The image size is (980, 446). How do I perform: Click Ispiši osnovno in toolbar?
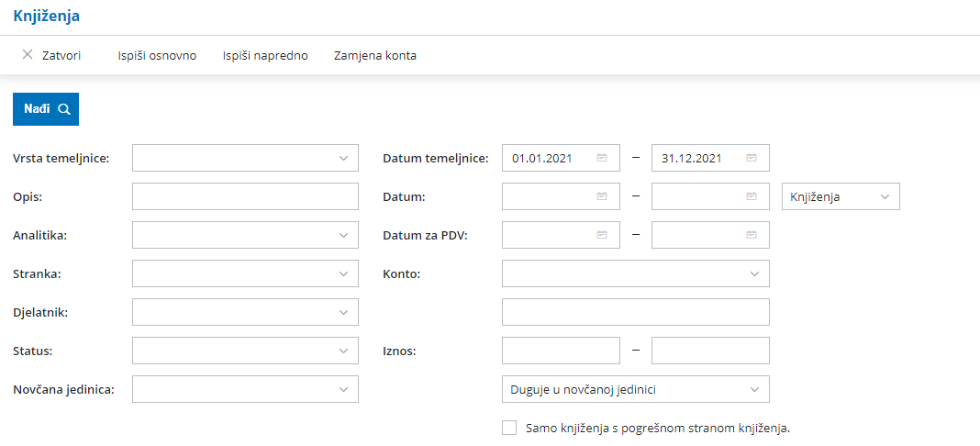(158, 56)
